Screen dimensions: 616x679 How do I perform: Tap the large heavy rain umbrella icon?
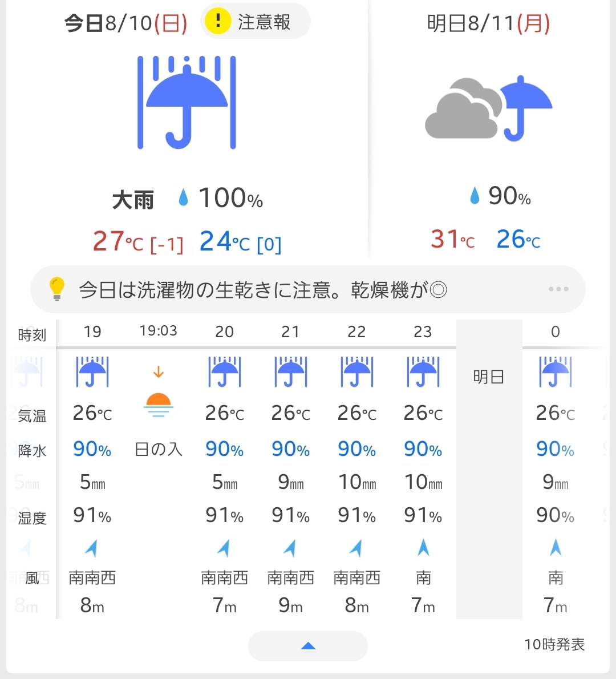[187, 102]
